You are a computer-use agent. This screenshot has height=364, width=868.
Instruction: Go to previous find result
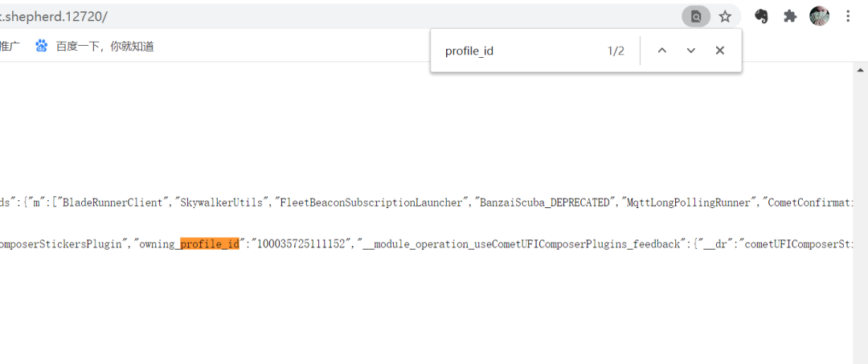662,51
